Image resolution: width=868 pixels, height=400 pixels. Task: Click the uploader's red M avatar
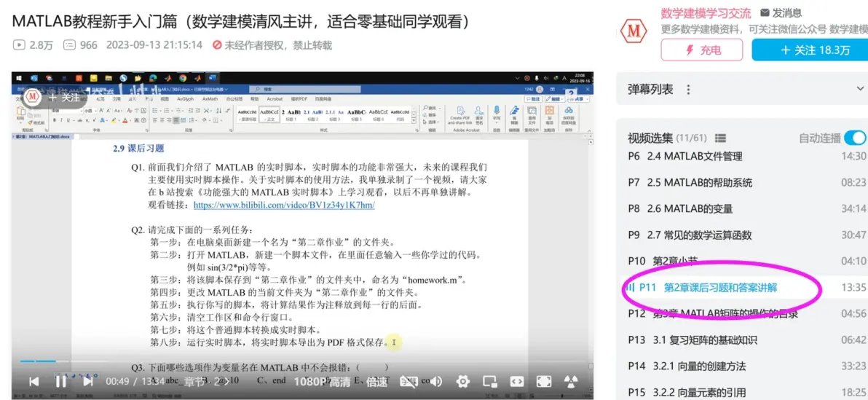point(634,31)
